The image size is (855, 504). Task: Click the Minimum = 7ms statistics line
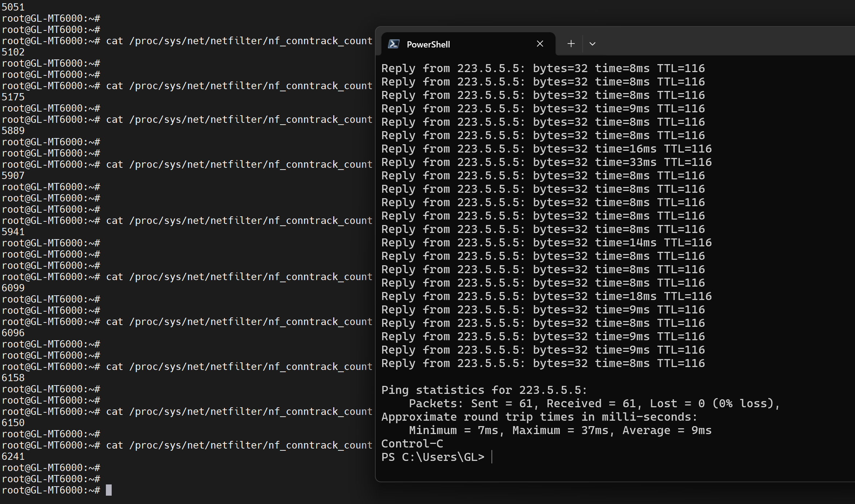pyautogui.click(x=560, y=430)
